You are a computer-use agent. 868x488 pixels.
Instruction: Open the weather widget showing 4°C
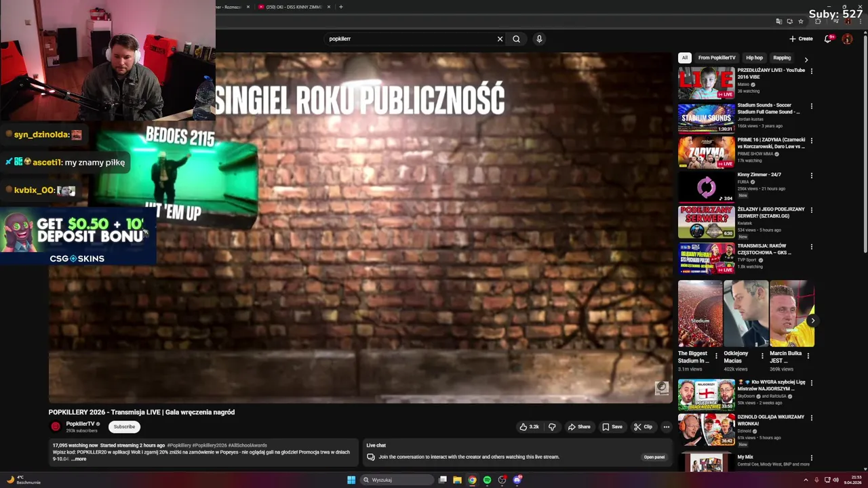coord(24,480)
